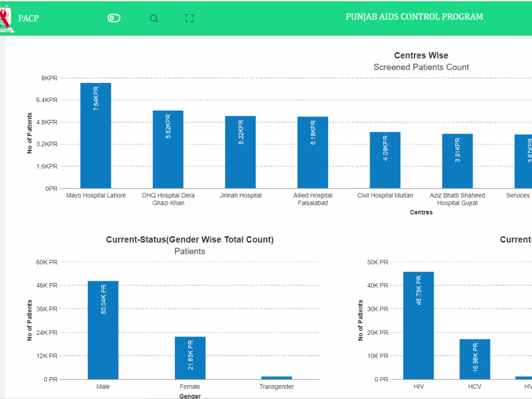Click the Female axis label
The height and width of the screenshot is (399, 532).
(190, 387)
